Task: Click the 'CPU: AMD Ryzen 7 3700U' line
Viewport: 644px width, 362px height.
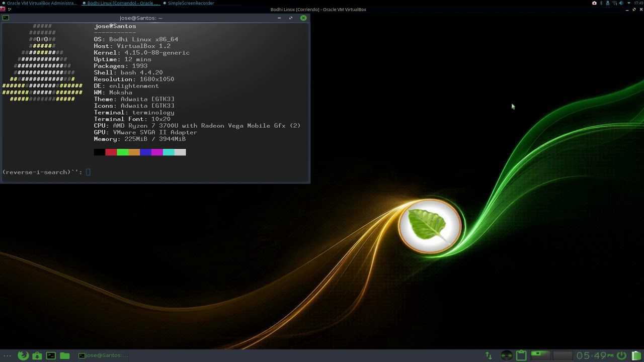Action: point(197,126)
